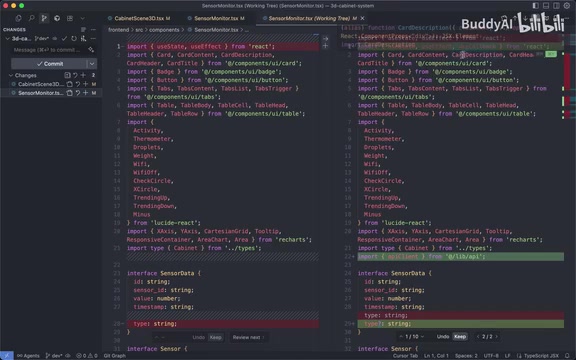Click the revert arrow icon in diff gutter
Viewport: 576px width, 360px height.
coord(325,38)
